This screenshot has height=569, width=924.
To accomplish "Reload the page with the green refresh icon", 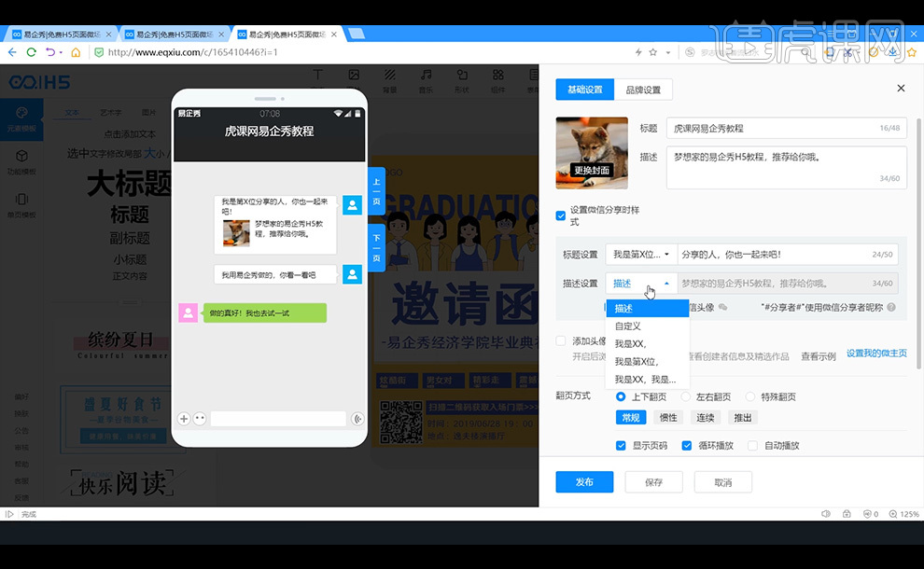I will coord(31,52).
